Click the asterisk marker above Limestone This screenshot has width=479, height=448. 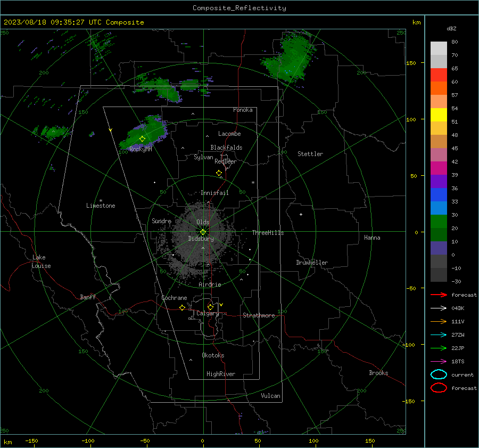[101, 201]
